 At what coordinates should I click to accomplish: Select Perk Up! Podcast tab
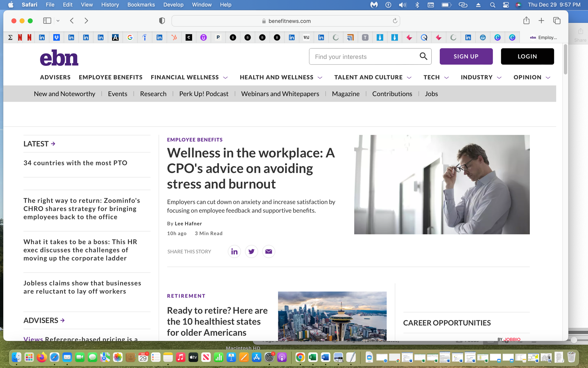[x=204, y=94]
